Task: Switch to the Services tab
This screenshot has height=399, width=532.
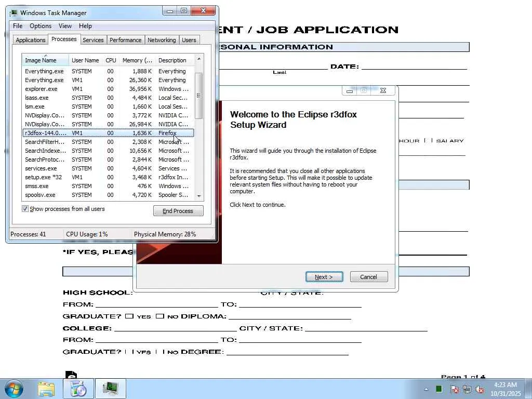Action: tap(93, 39)
